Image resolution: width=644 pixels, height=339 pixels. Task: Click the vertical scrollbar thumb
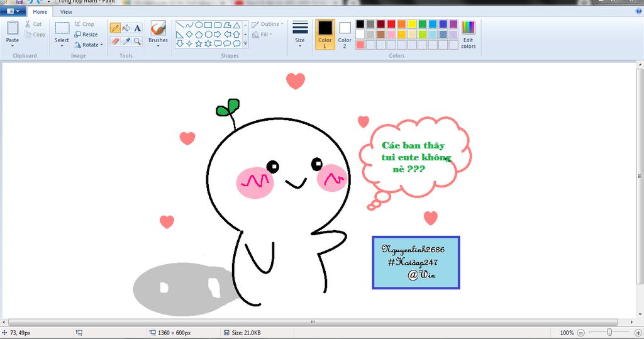pos(640,176)
